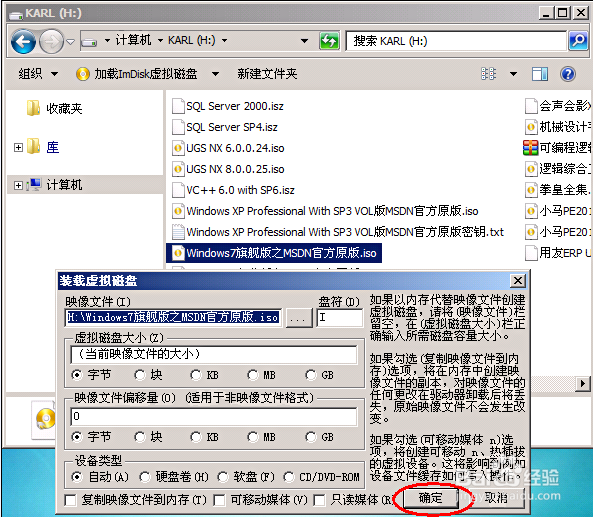Click 加载ImDisk虚拟磁盘 toolbar button
The width and height of the screenshot is (593, 517).
click(137, 74)
